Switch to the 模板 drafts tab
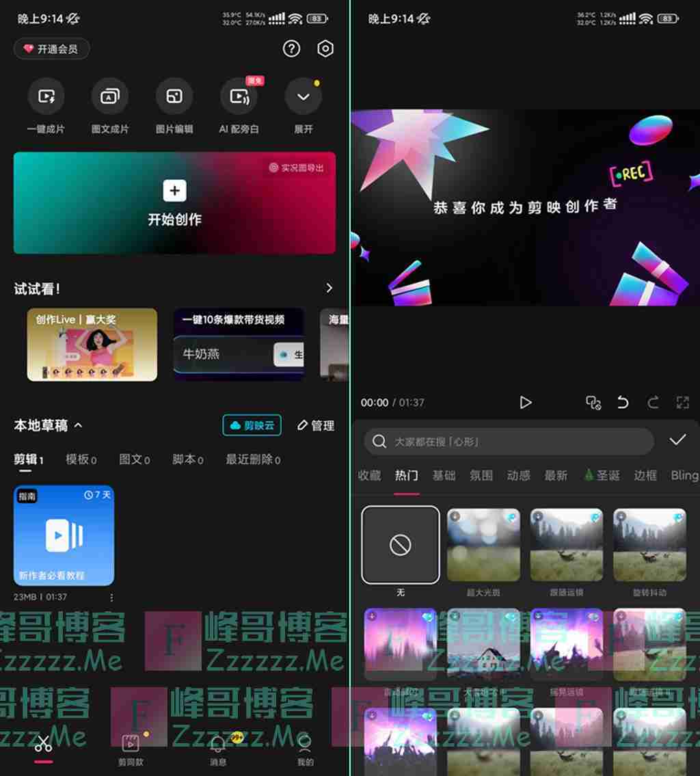The height and width of the screenshot is (776, 700). coord(81,459)
